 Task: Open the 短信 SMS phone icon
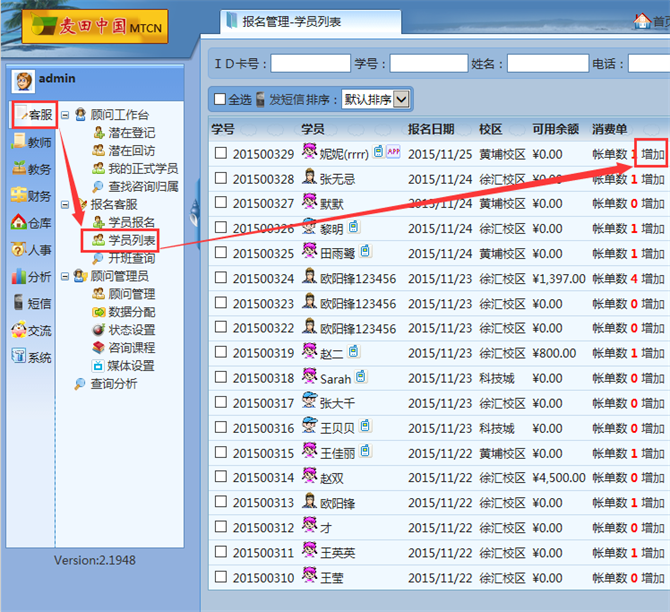click(19, 304)
